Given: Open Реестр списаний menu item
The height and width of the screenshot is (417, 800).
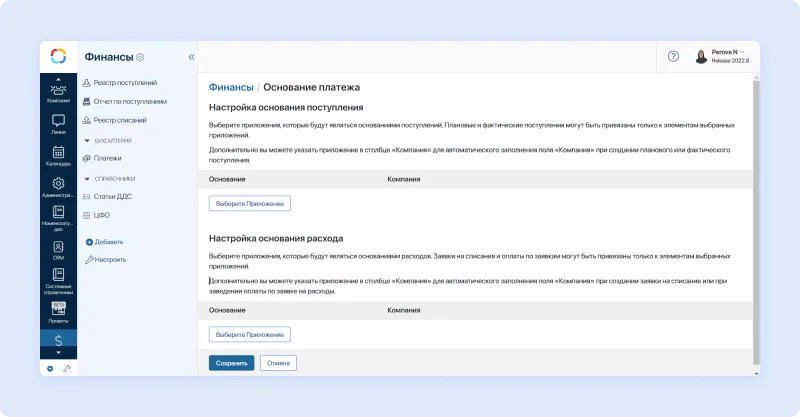Looking at the screenshot, I should pos(120,120).
